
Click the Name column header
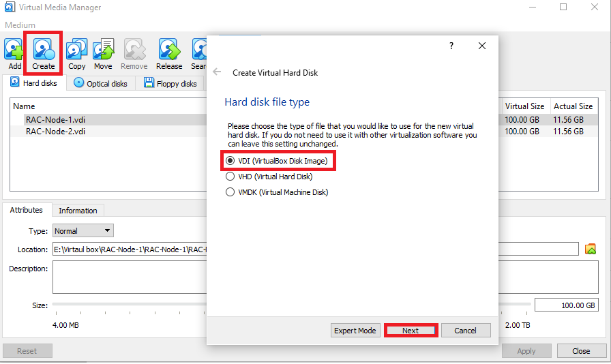tap(24, 106)
